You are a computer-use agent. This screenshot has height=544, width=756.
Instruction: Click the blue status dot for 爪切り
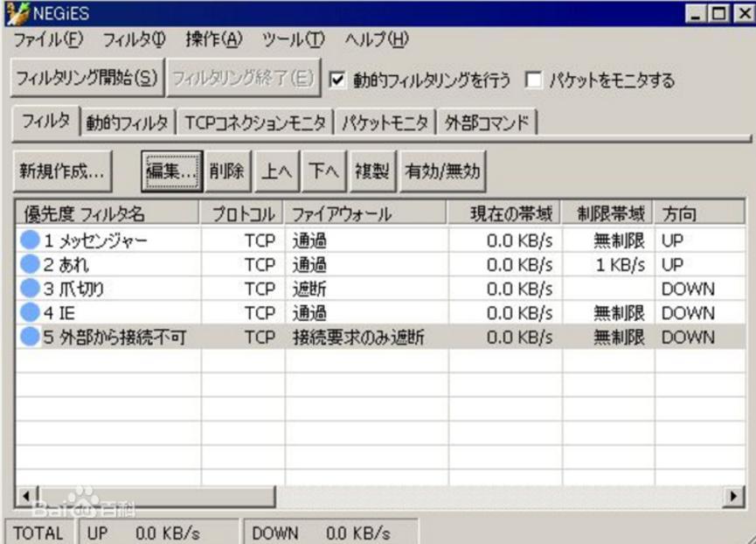(30, 289)
